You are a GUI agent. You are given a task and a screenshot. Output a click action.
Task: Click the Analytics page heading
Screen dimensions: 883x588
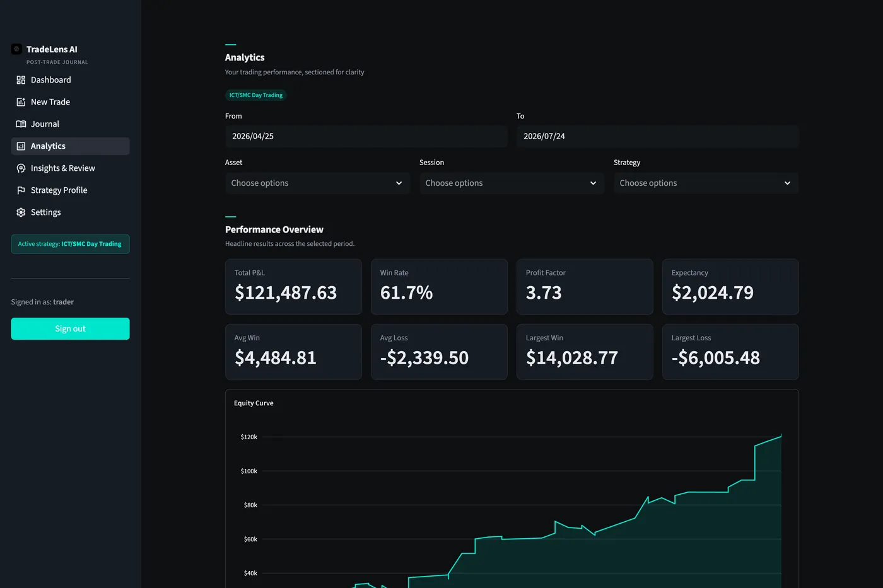[245, 57]
